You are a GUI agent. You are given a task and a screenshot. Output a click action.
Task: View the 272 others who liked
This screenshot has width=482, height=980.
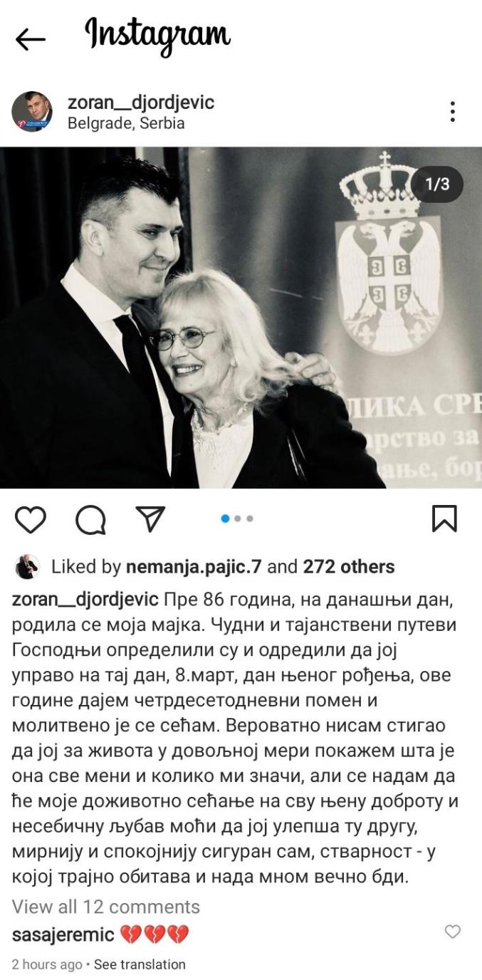[349, 567]
